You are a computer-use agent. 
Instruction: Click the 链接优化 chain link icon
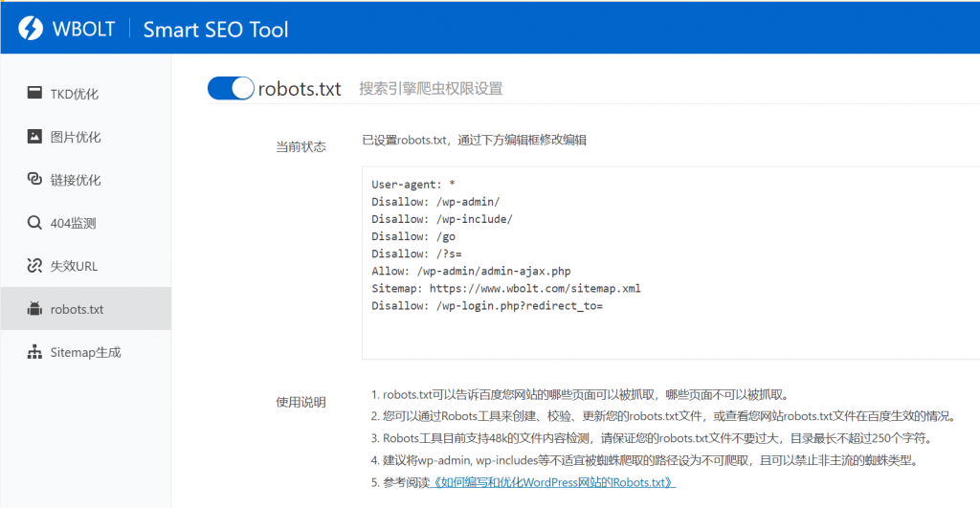coord(34,180)
